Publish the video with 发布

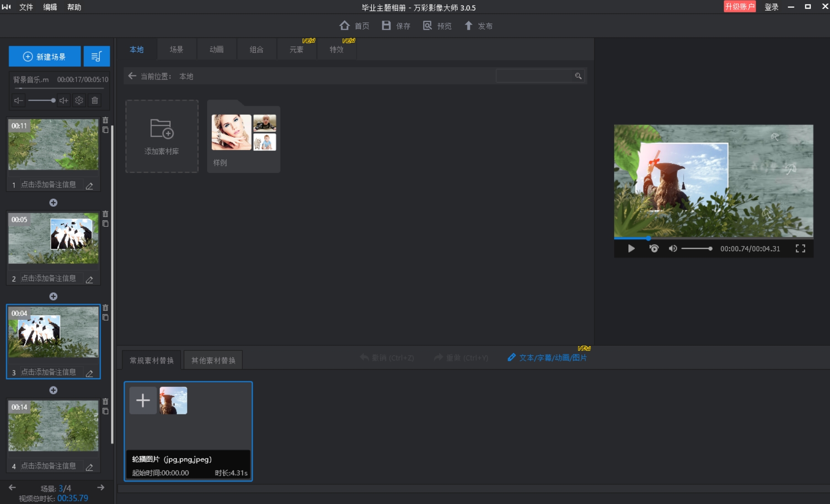point(478,26)
